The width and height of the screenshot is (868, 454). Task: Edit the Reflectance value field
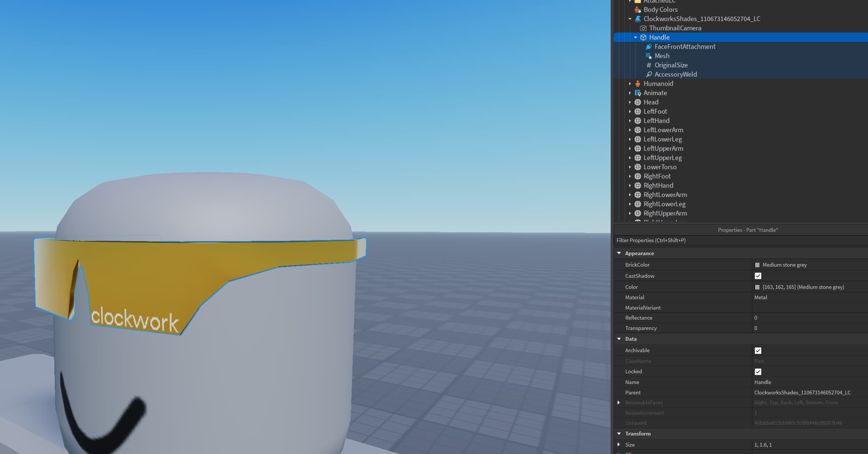pos(810,318)
